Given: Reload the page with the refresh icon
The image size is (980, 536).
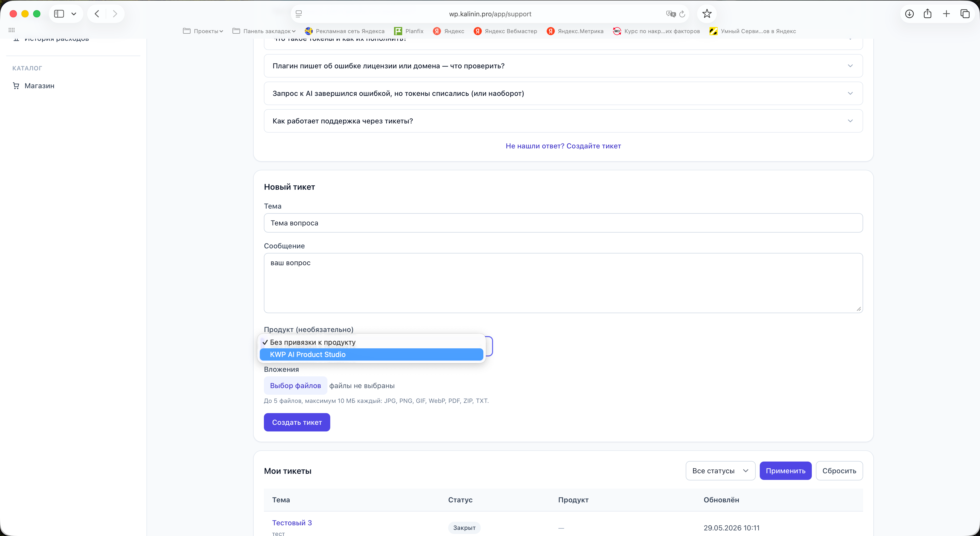Looking at the screenshot, I should [682, 14].
